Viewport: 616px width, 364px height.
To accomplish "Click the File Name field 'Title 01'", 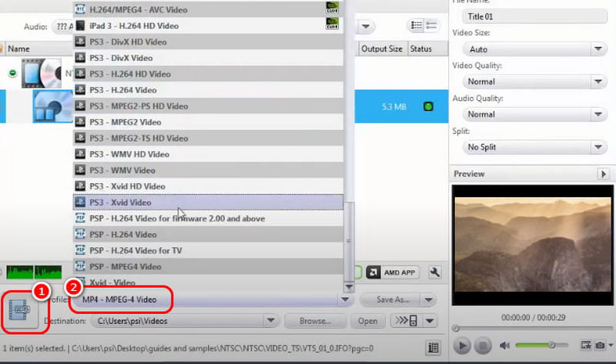I will 534,16.
